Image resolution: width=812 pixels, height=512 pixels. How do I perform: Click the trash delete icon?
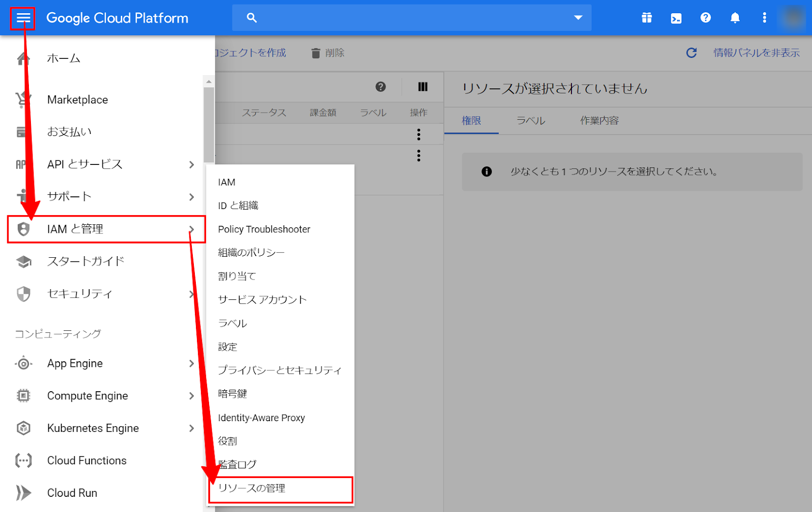[x=316, y=53]
